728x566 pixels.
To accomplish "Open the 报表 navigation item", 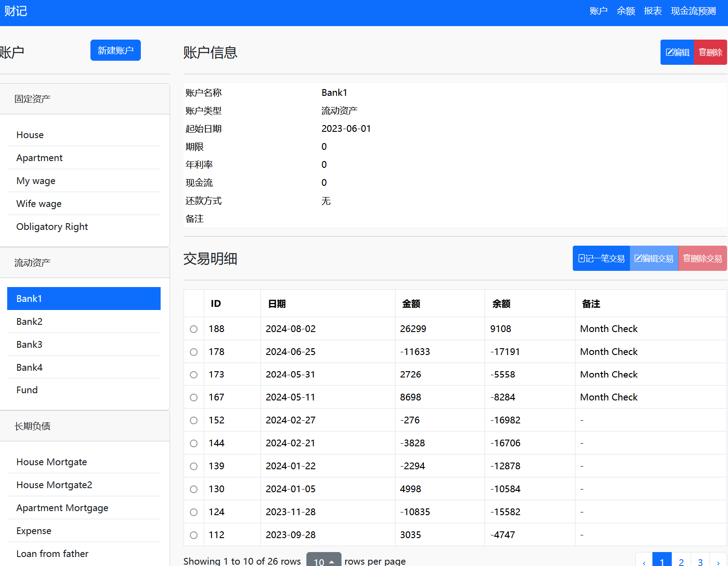I will pos(652,11).
